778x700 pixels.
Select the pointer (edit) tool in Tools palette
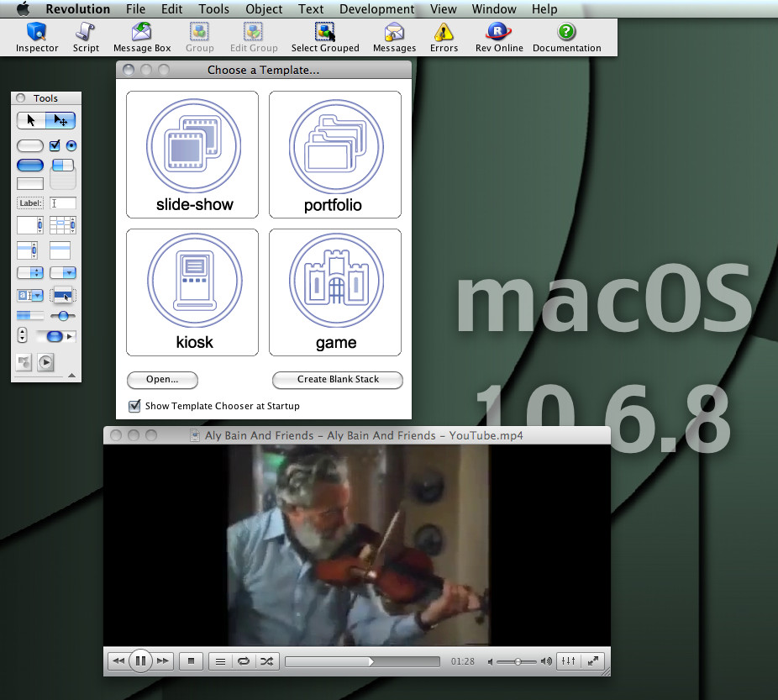60,120
